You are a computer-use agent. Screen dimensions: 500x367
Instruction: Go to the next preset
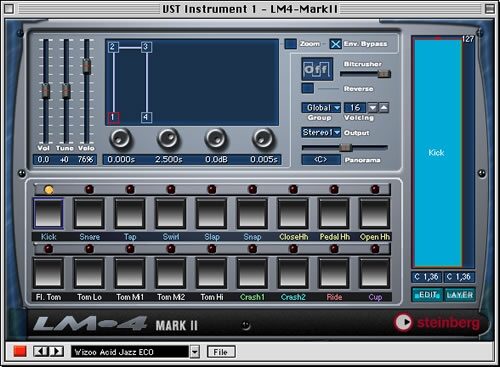57,351
